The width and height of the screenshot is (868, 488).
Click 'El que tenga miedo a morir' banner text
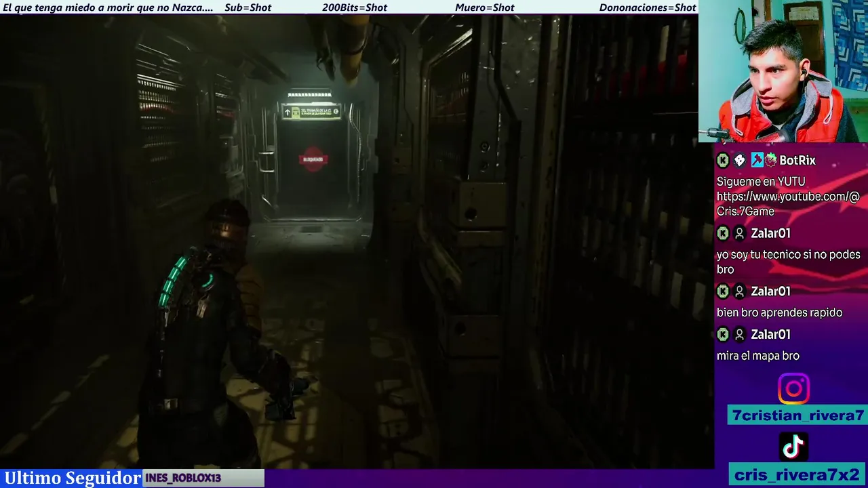(x=108, y=7)
